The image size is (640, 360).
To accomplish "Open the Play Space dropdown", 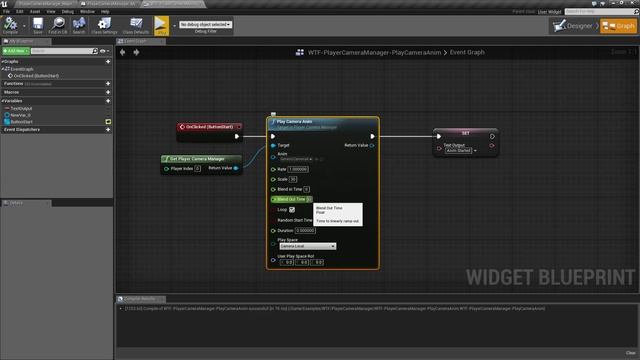I will [x=308, y=246].
